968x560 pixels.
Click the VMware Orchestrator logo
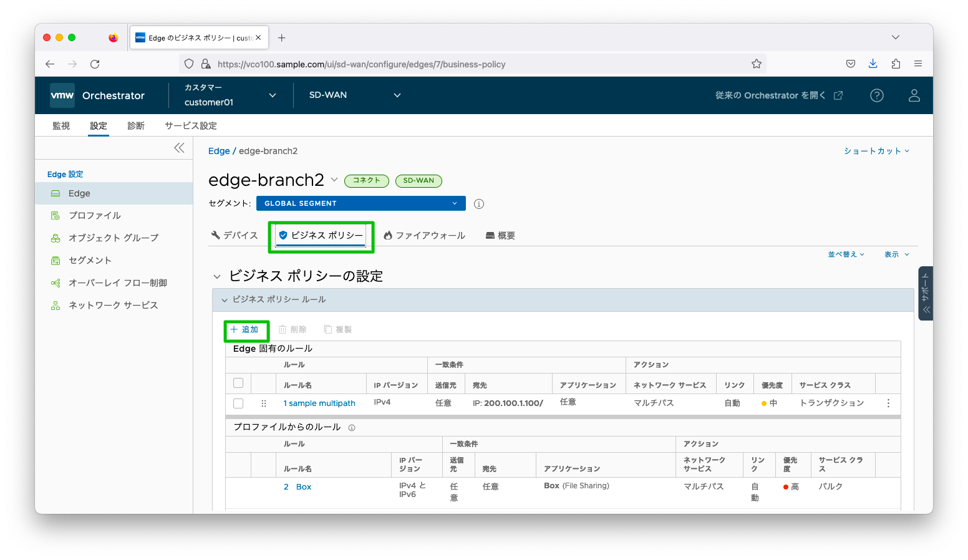coord(62,95)
